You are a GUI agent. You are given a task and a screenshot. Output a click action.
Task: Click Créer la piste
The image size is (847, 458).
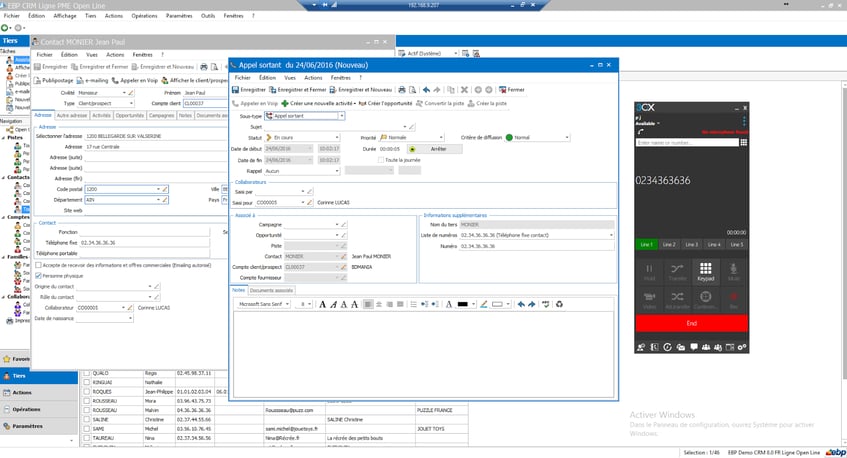(487, 103)
